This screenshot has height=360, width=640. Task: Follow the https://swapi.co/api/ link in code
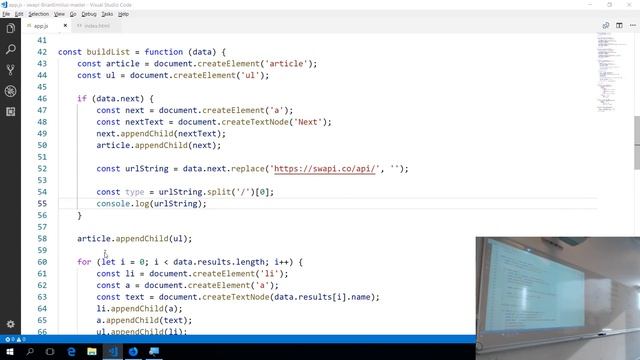(324, 169)
